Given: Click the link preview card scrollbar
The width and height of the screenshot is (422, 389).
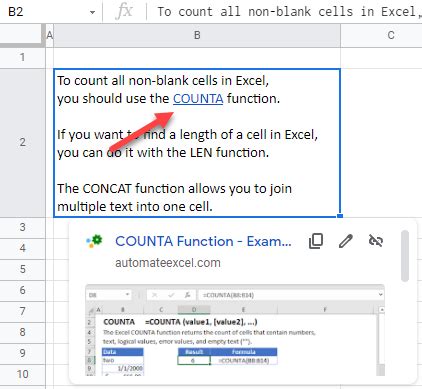Looking at the screenshot, I should 405,256.
